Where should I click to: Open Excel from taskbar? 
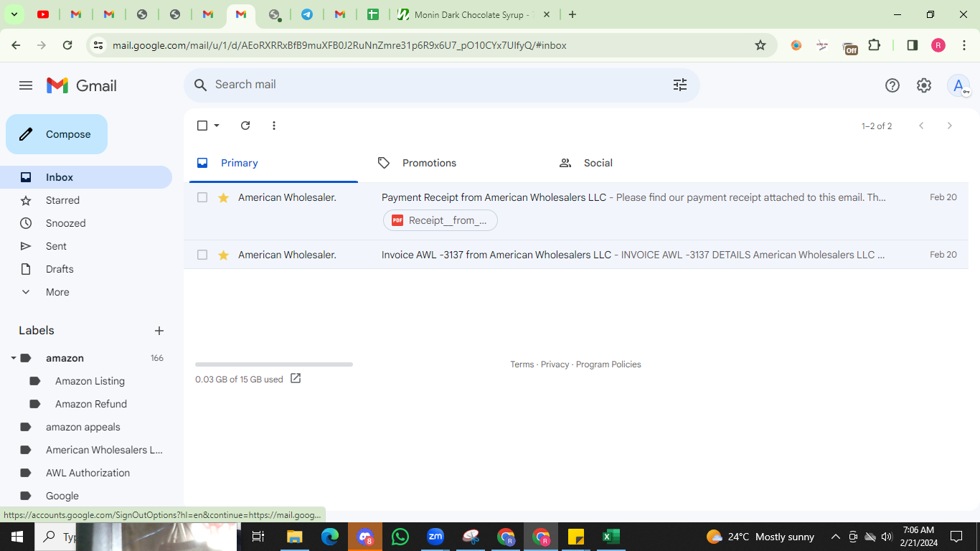pos(611,537)
